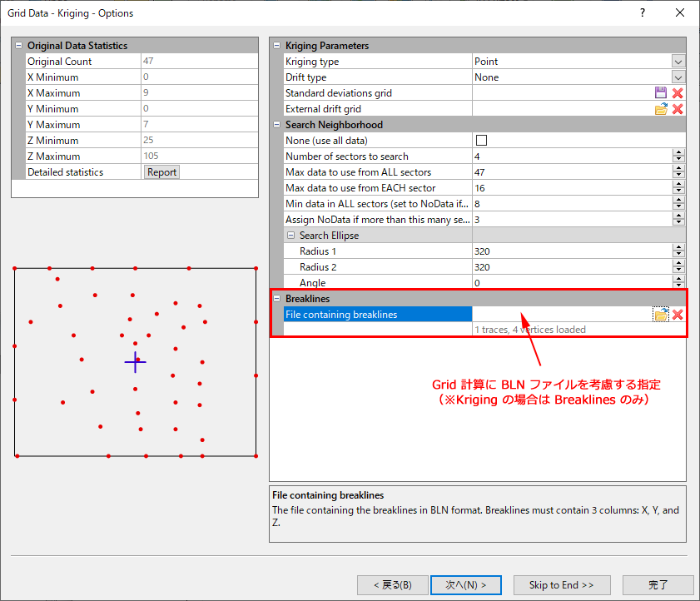
Task: Collapse the Original Data Statistics section
Action: point(19,46)
